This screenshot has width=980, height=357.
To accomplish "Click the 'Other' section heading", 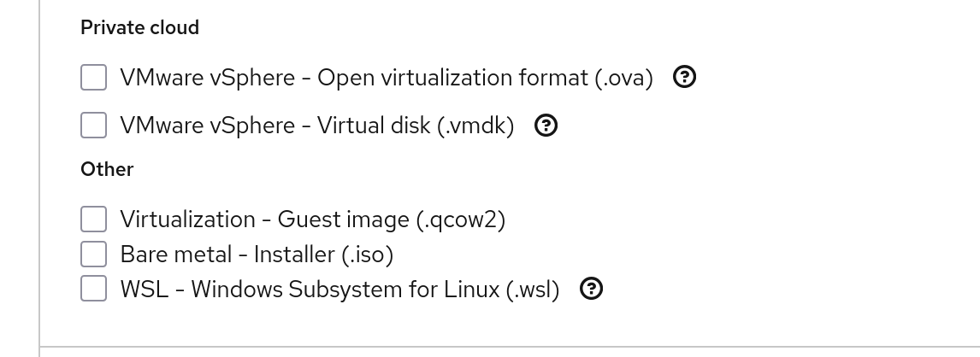I will (x=107, y=169).
